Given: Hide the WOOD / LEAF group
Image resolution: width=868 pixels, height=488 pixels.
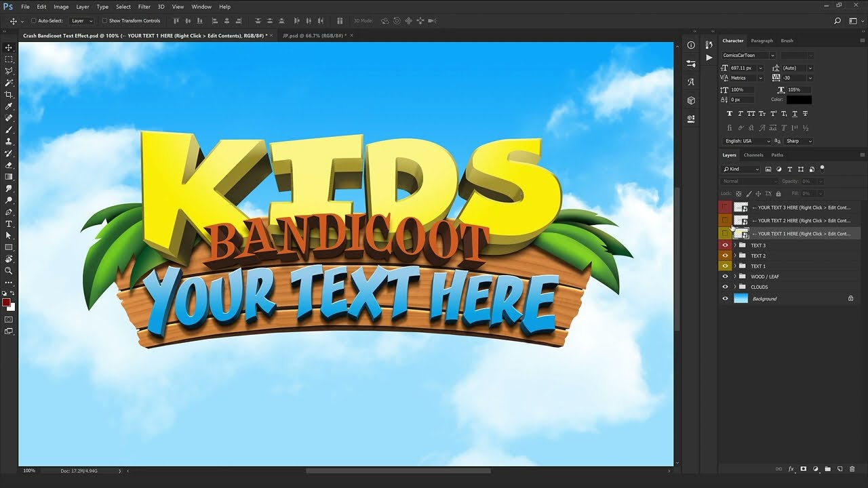Looking at the screenshot, I should 725,277.
